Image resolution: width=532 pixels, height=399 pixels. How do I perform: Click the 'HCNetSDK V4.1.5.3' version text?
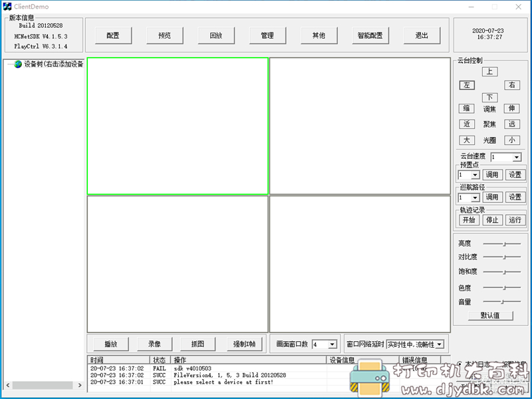(x=41, y=37)
